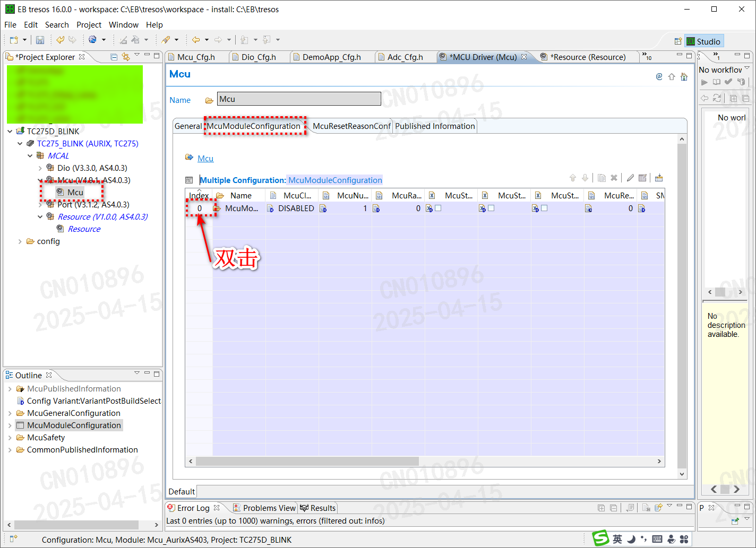Screen dimensions: 756x548
Task: Select Config Variant:VariantPostBuildSelect in Outline
Action: pyautogui.click(x=93, y=401)
